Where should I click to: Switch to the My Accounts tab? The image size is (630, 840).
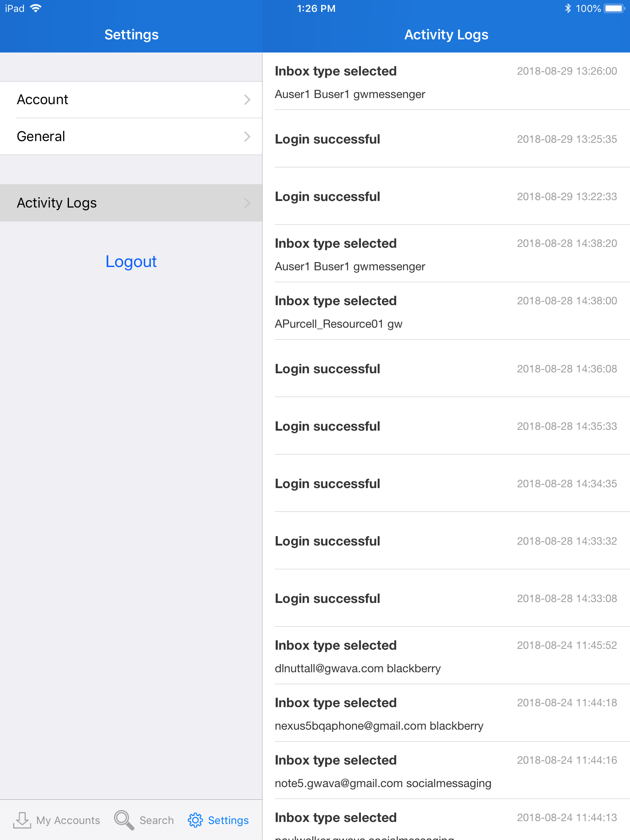68,820
